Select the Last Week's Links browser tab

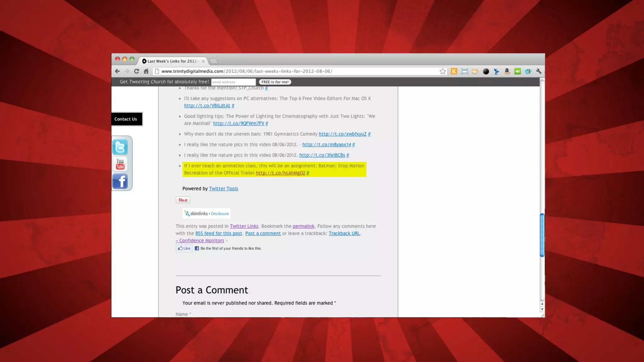(172, 61)
